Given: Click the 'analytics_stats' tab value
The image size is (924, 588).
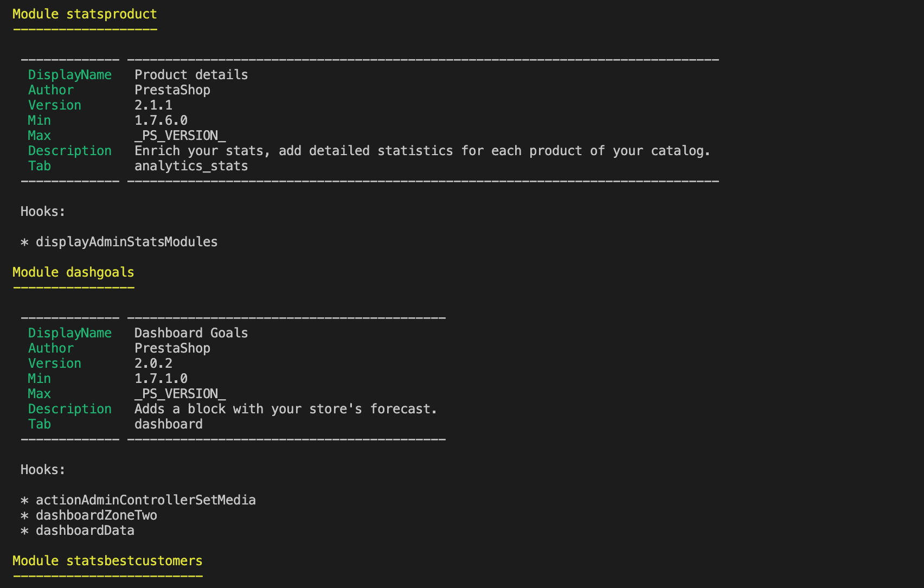Looking at the screenshot, I should [x=191, y=166].
